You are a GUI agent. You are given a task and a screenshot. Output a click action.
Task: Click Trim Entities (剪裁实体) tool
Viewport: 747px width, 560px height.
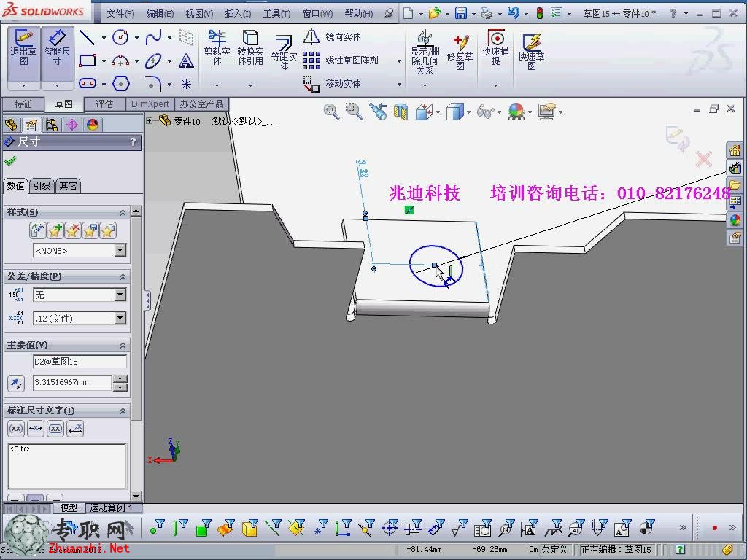pyautogui.click(x=217, y=47)
